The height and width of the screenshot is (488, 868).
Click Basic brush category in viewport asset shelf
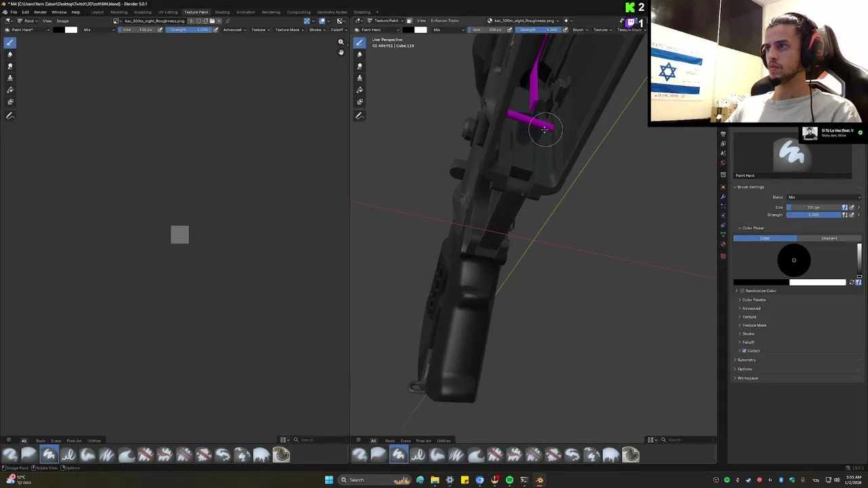[x=390, y=441]
